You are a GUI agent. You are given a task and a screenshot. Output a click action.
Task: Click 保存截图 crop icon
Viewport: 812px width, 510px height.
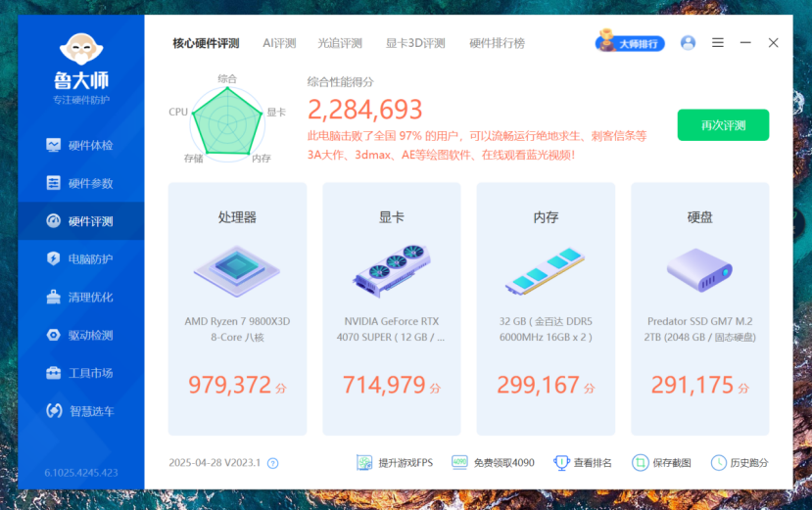640,462
